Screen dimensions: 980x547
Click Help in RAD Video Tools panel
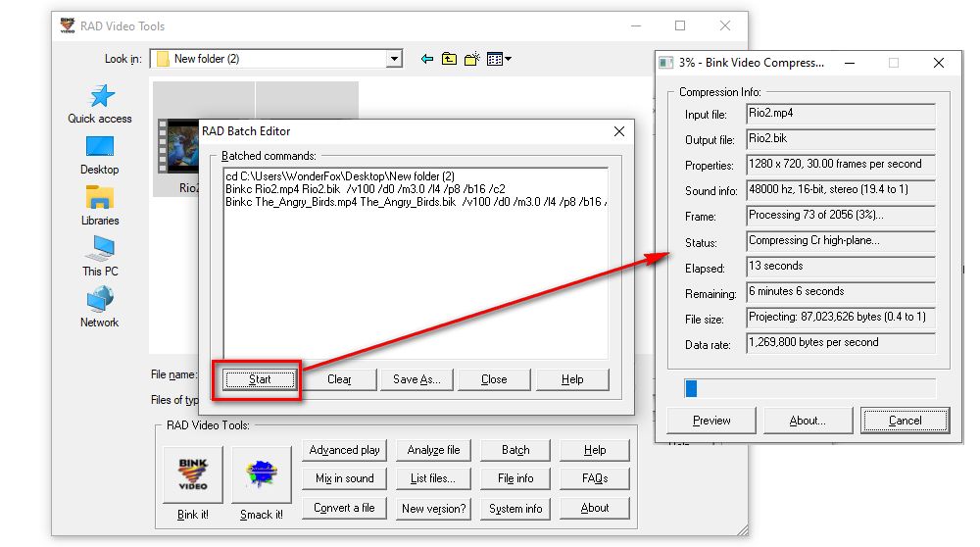[595, 450]
